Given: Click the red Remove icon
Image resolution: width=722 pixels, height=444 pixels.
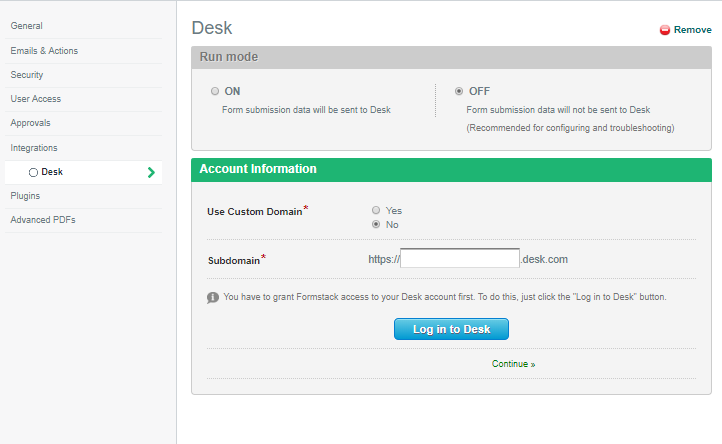Looking at the screenshot, I should coord(665,30).
